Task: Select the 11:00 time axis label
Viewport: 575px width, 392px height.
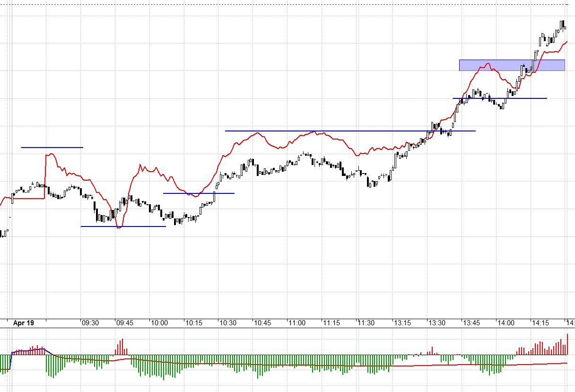Action: (x=297, y=323)
